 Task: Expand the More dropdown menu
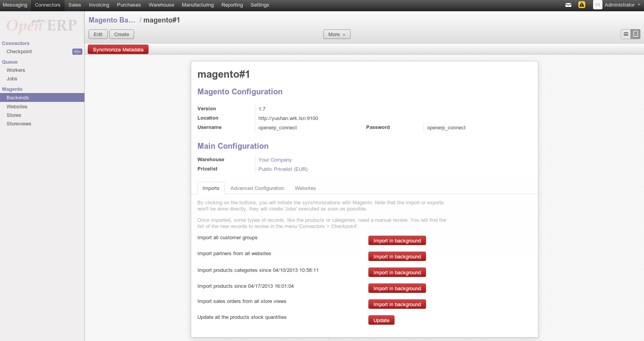point(337,35)
